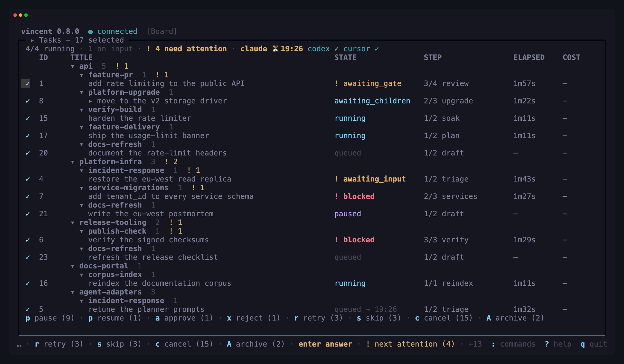This screenshot has height=364, width=624.
Task: Collapse the publish-check workflow group
Action: point(82,231)
